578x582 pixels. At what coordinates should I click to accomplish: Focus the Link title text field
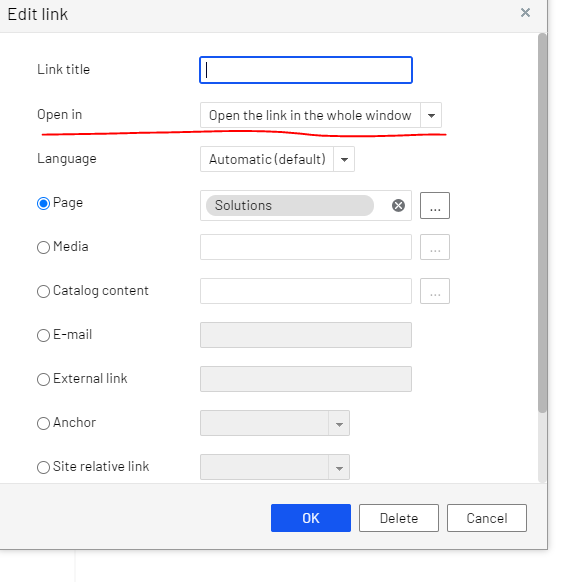(x=306, y=70)
